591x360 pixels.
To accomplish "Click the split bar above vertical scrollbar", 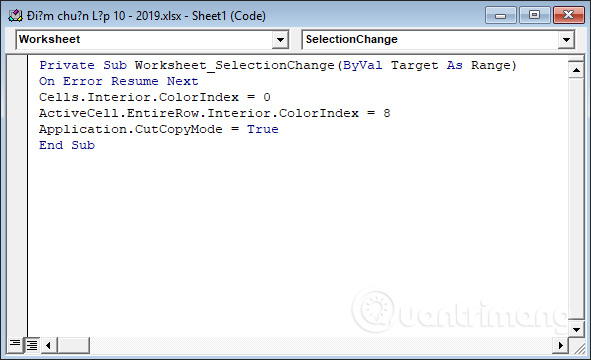I will (576, 59).
